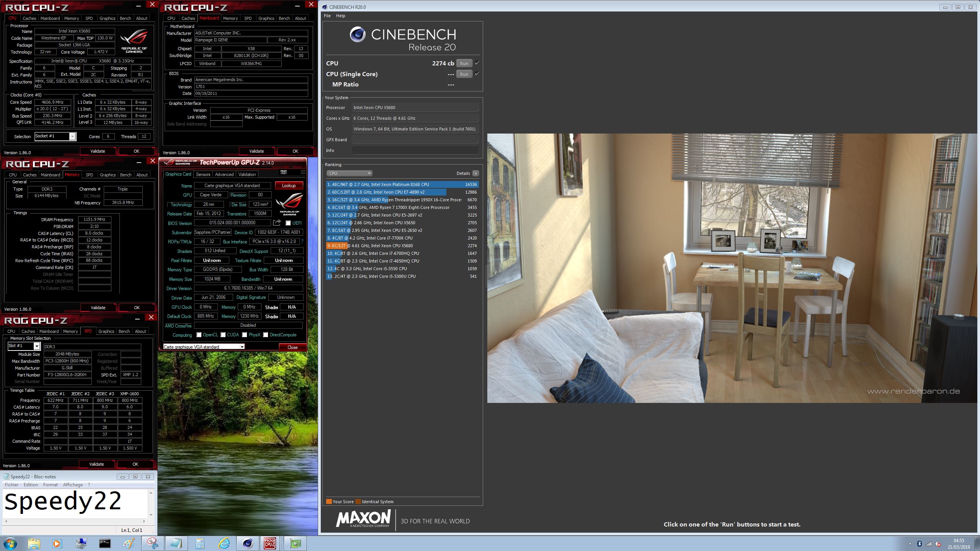Open the network signal tray icon

point(929,544)
